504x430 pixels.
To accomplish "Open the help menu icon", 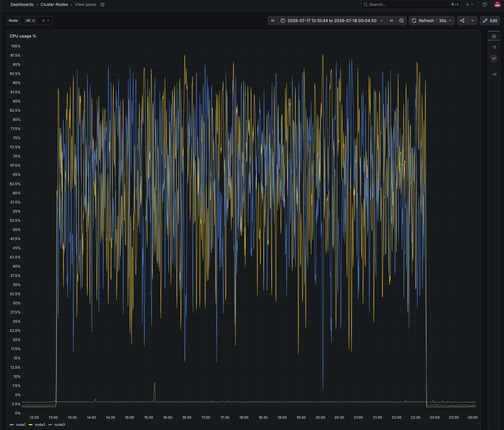I will 485,4.
